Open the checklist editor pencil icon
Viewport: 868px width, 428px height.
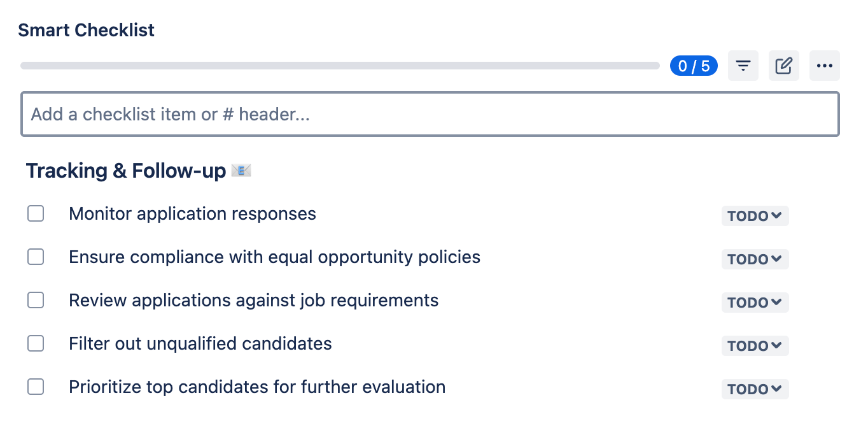[x=783, y=66]
